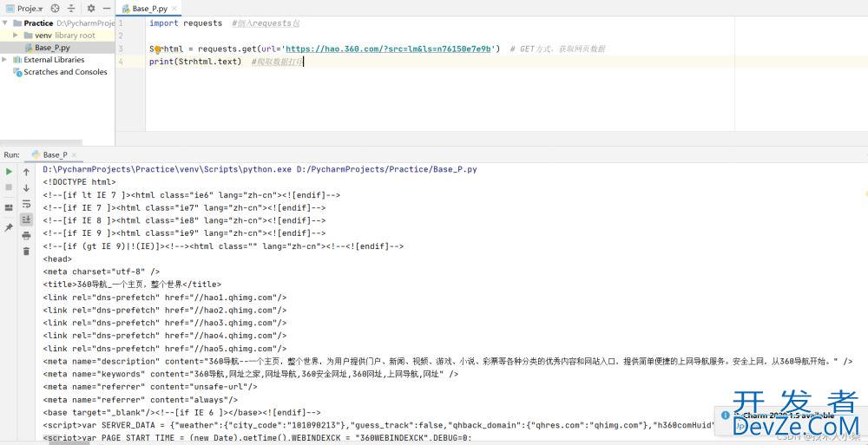
Task: Click the meta charset="utf-8" line
Action: point(102,272)
